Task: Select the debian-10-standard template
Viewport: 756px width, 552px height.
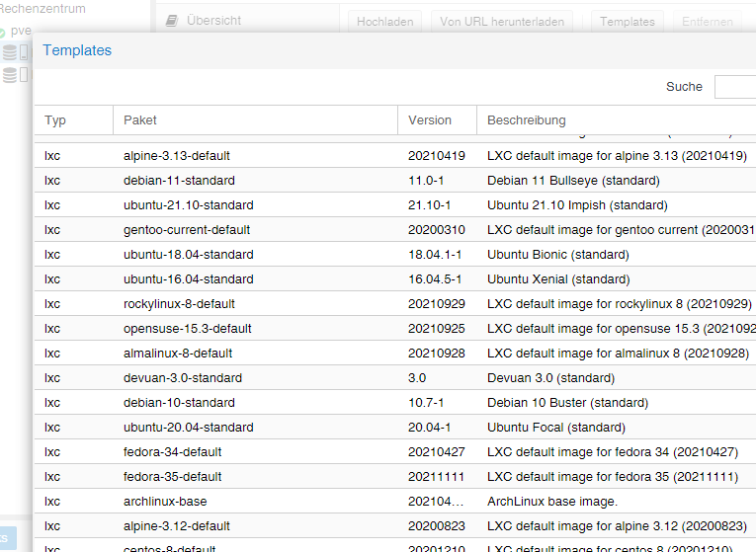Action: click(395, 403)
